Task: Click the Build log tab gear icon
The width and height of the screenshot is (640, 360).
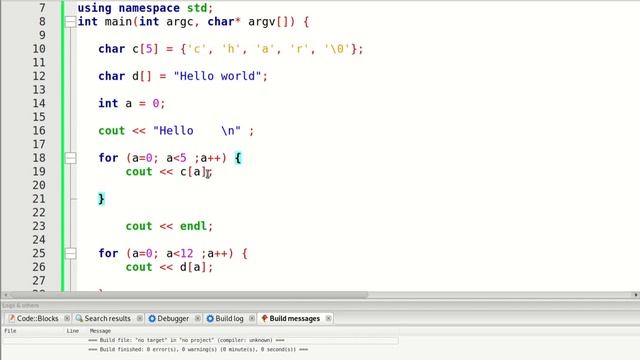Action: pyautogui.click(x=210, y=318)
